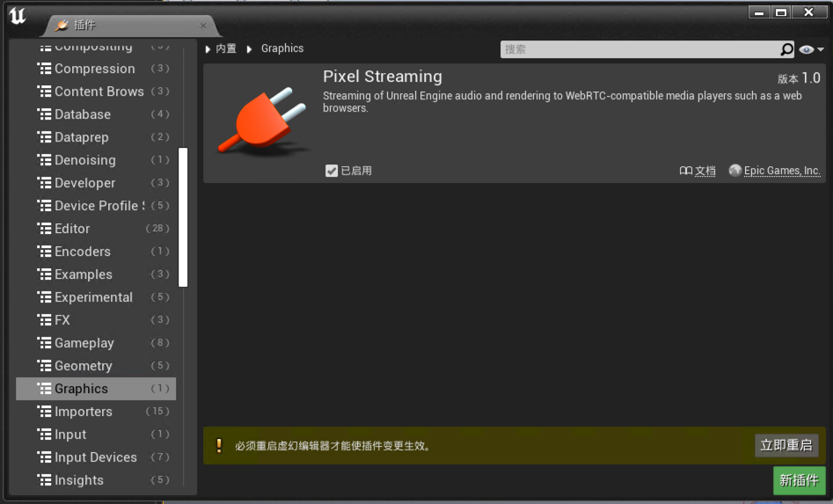The width and height of the screenshot is (833, 504).
Task: Minimize the plugins window
Action: click(x=759, y=12)
